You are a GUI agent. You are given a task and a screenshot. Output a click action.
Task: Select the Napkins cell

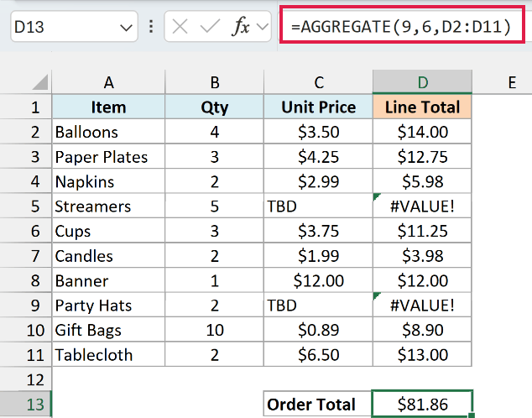pyautogui.click(x=108, y=181)
